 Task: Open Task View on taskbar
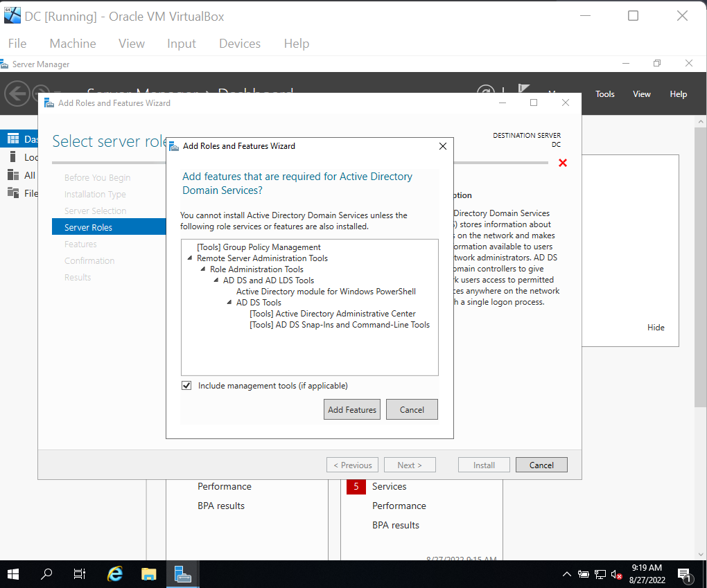(x=79, y=574)
